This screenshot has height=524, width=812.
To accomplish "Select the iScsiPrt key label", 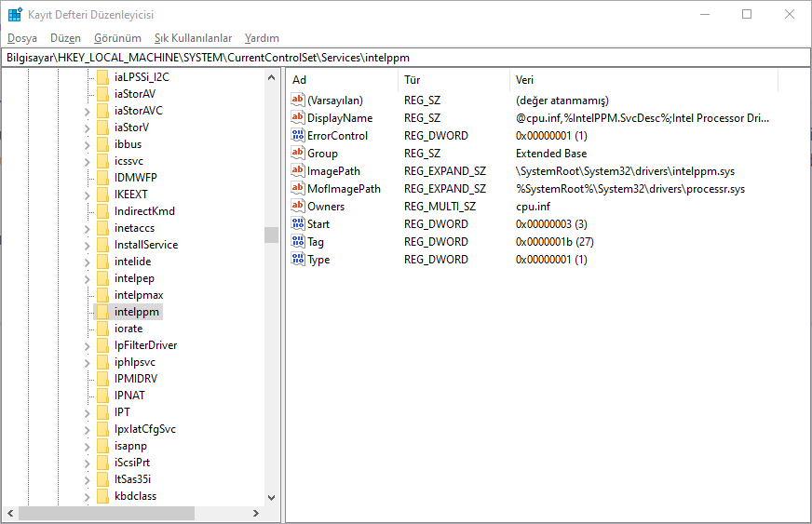I will (x=132, y=463).
